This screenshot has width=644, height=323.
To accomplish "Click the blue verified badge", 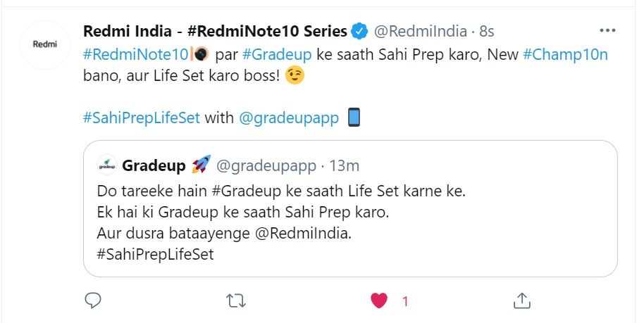I will (359, 31).
